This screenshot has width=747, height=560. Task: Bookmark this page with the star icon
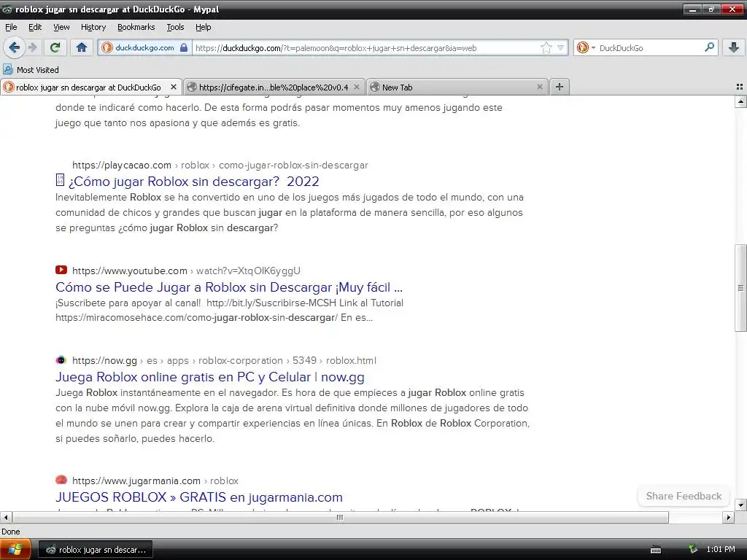click(x=546, y=47)
